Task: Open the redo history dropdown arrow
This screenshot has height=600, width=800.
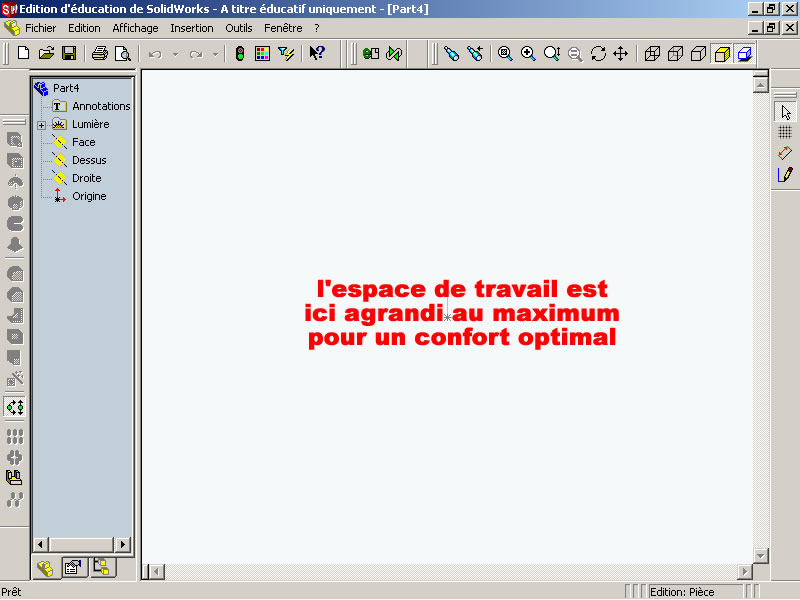Action: pos(215,54)
